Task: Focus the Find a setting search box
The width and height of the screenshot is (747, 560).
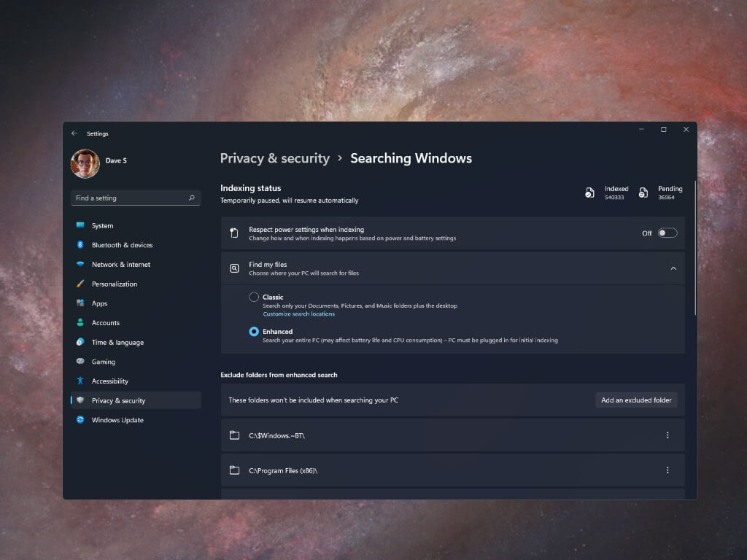Action: click(x=135, y=198)
